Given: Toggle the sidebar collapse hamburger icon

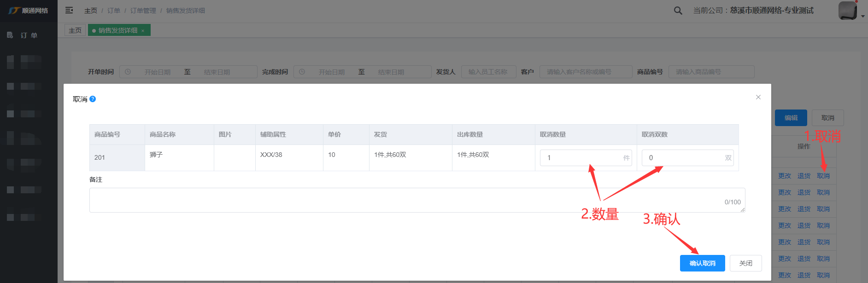Looking at the screenshot, I should [x=69, y=10].
